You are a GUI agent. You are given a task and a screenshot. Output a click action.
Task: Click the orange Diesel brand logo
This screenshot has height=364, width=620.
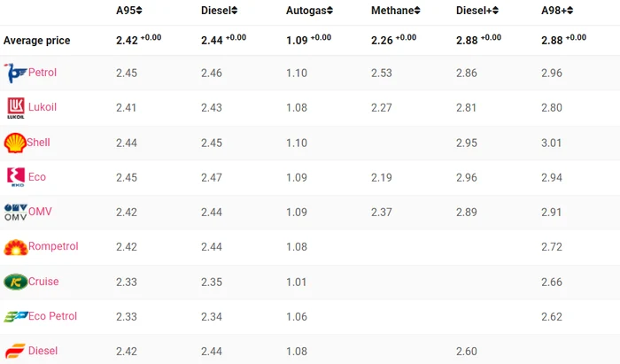click(x=15, y=351)
